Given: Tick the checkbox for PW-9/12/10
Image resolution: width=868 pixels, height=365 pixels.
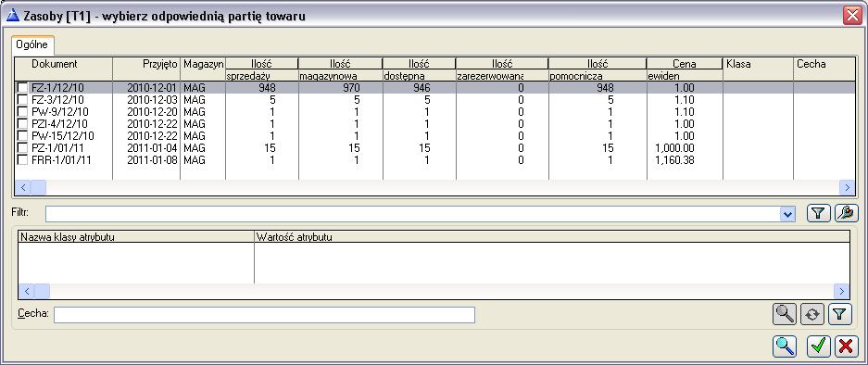Looking at the screenshot, I should [x=22, y=112].
